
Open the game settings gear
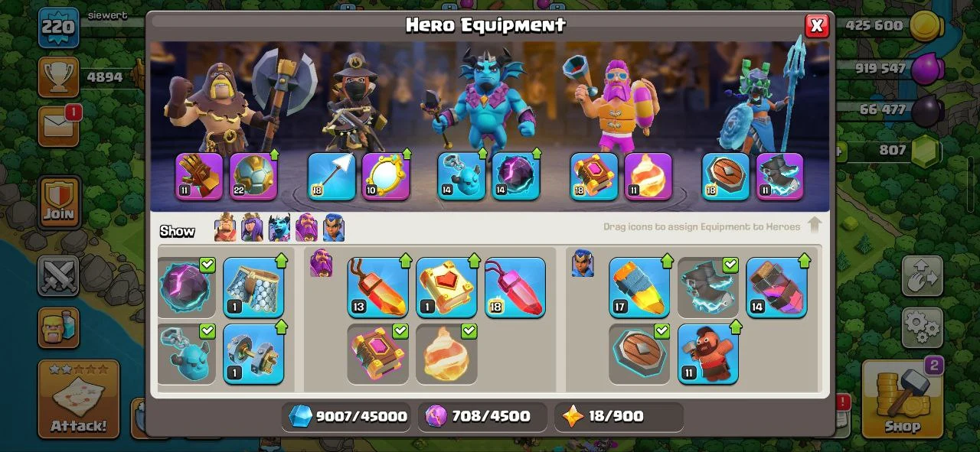point(922,329)
